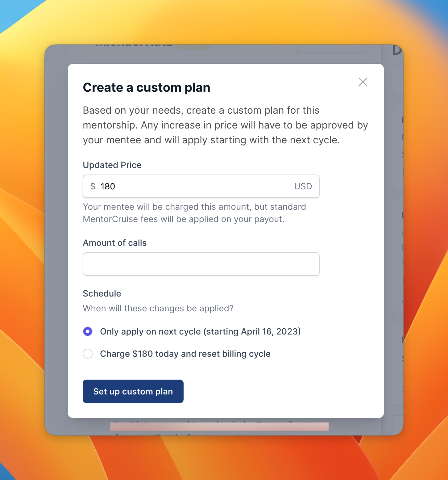Click the Paused badge behind the dialog
The image size is (448, 480).
[x=194, y=44]
